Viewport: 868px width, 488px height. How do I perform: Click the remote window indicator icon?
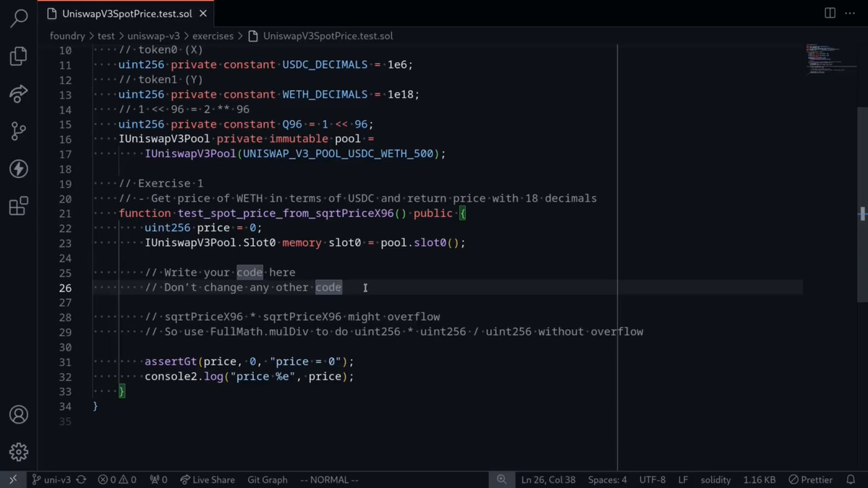click(x=12, y=479)
